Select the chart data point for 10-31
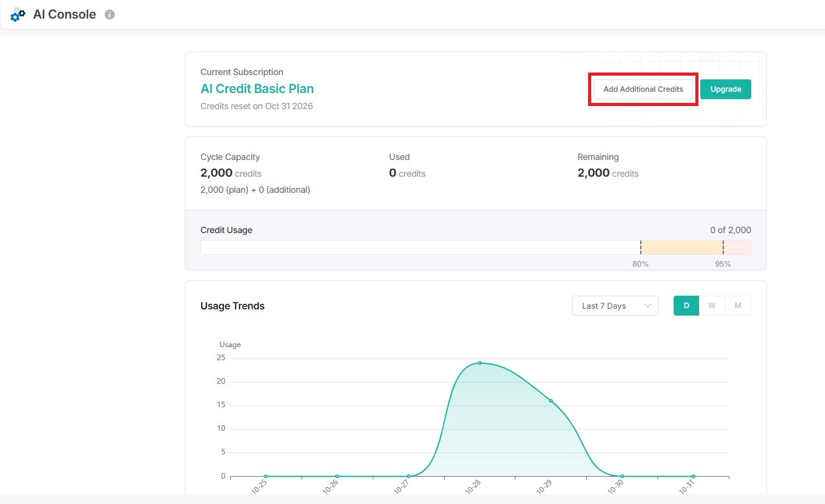825x504 pixels. pyautogui.click(x=693, y=476)
